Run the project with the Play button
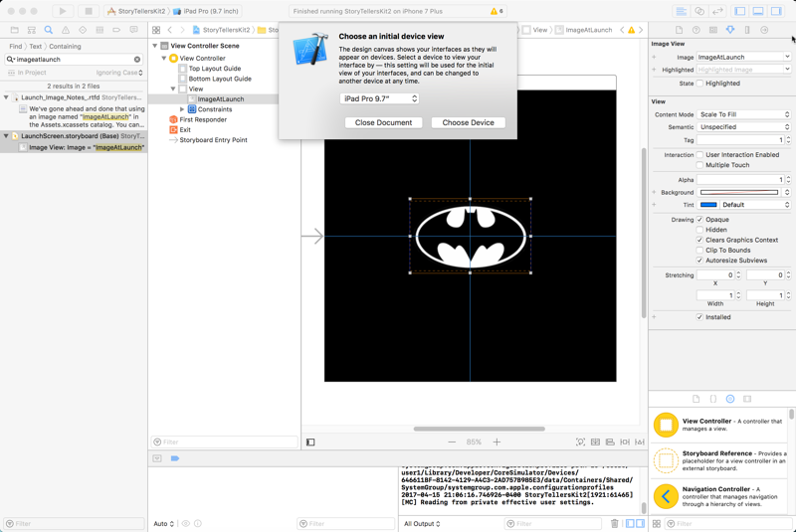Screen dimensions: 796x532 coord(63,11)
